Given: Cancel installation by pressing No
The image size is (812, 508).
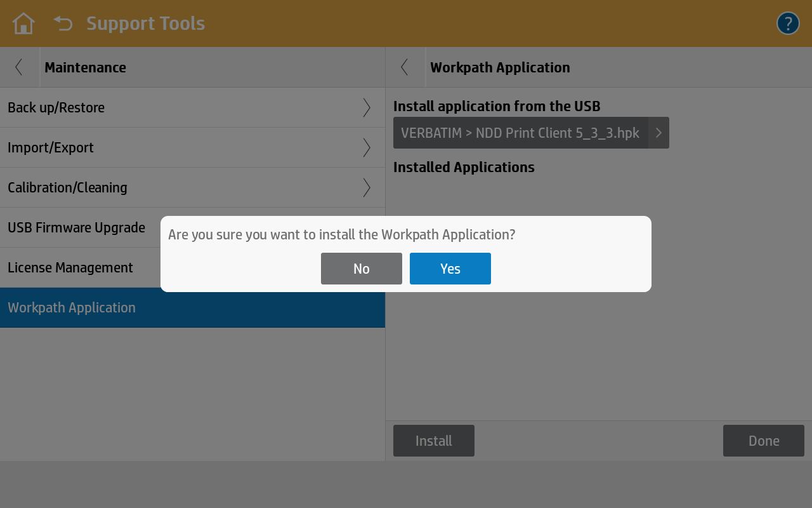Looking at the screenshot, I should tap(361, 269).
